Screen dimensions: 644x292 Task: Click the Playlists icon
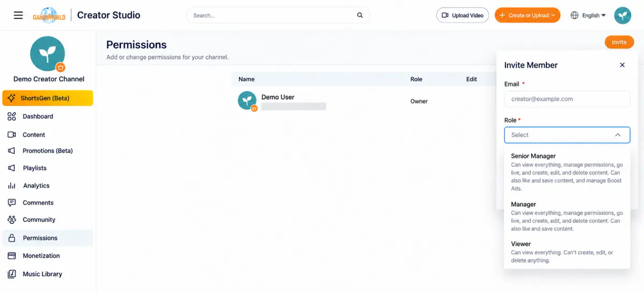[12, 168]
